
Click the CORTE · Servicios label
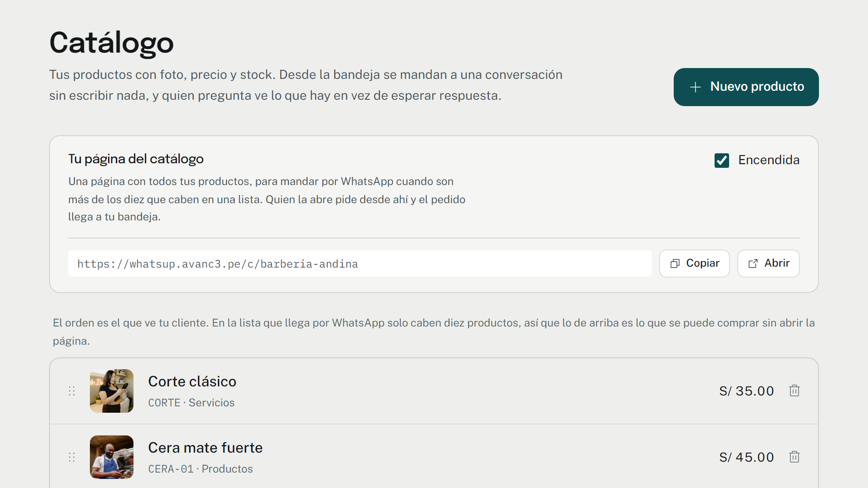(x=191, y=403)
